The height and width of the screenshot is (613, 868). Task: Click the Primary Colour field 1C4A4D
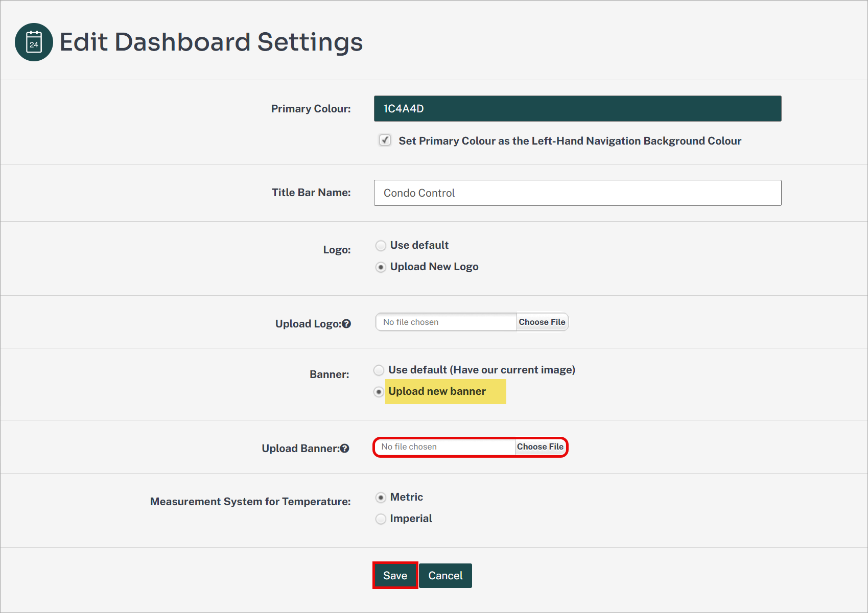577,108
